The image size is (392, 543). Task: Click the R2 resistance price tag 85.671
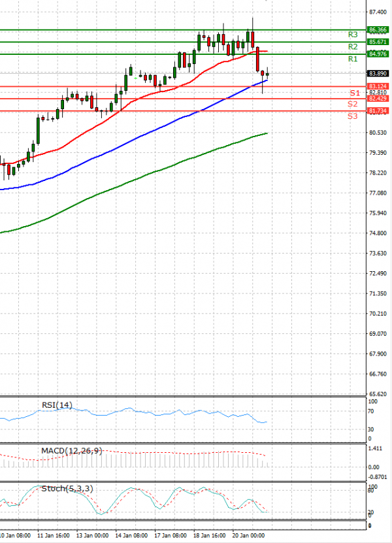coord(378,42)
